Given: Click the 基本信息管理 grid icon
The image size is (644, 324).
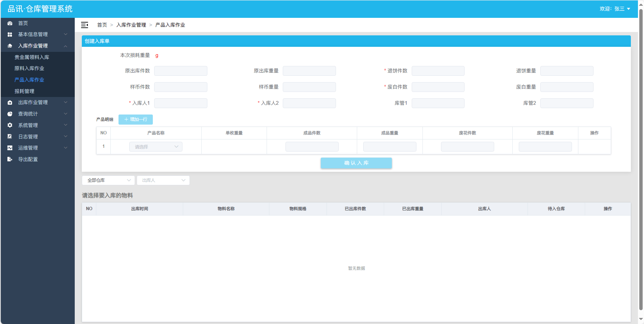Looking at the screenshot, I should coord(10,34).
